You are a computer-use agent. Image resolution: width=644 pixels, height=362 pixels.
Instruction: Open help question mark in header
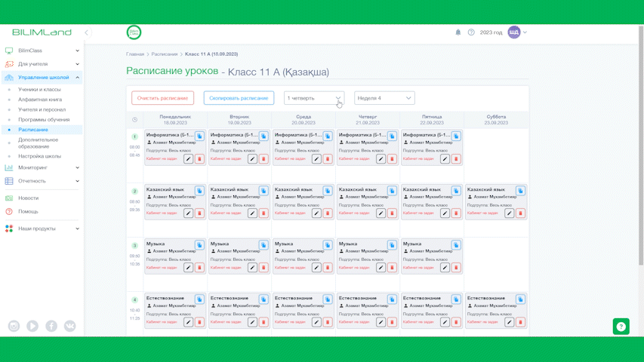(x=471, y=32)
